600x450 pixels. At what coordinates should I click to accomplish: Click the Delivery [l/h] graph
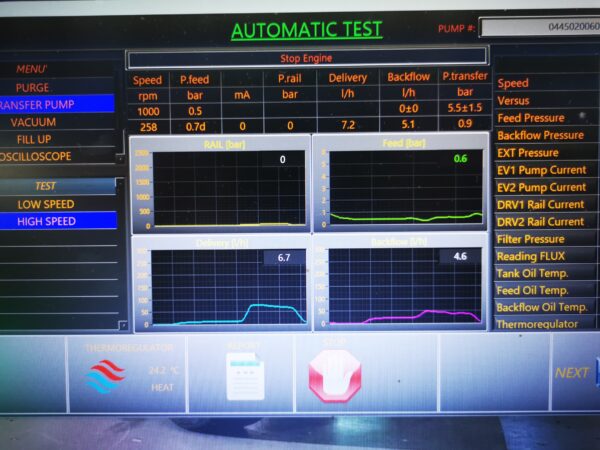220,290
